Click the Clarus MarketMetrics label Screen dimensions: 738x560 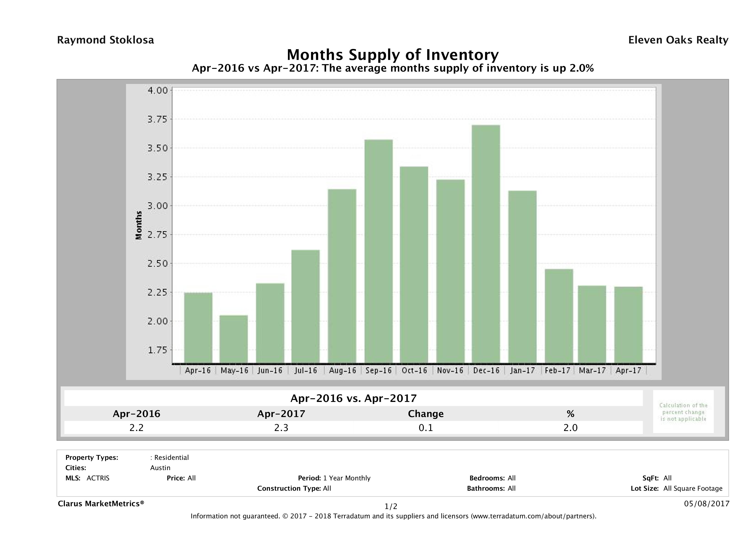coord(101,503)
